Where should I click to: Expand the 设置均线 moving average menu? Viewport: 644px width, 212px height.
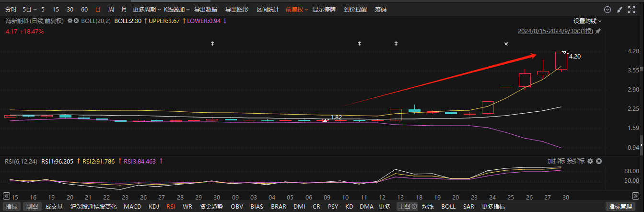click(587, 21)
